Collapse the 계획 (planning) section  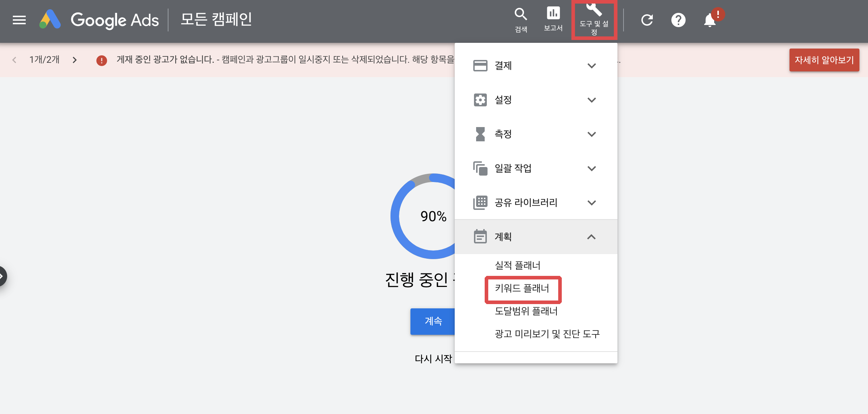535,237
